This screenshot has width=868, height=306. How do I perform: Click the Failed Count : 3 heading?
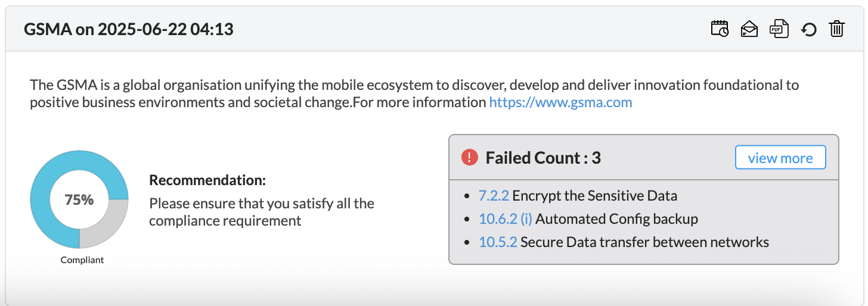(542, 158)
